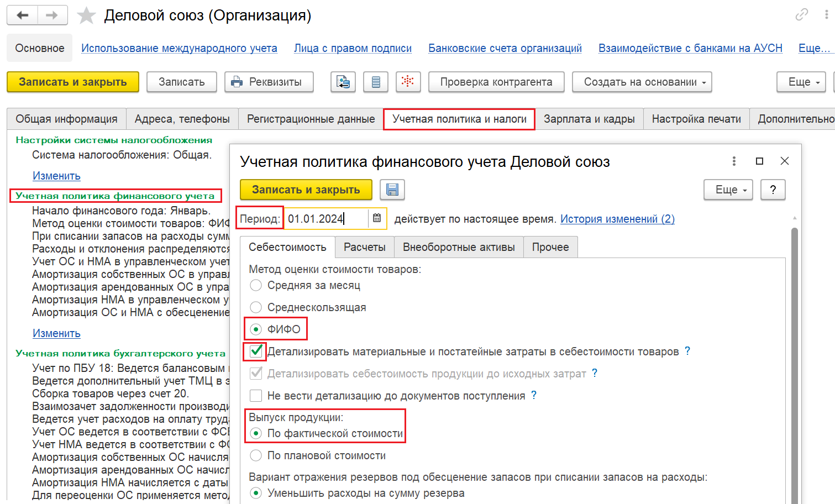Show hint for not detailing to receipt documents
Image resolution: width=835 pixels, height=504 pixels.
[x=534, y=395]
